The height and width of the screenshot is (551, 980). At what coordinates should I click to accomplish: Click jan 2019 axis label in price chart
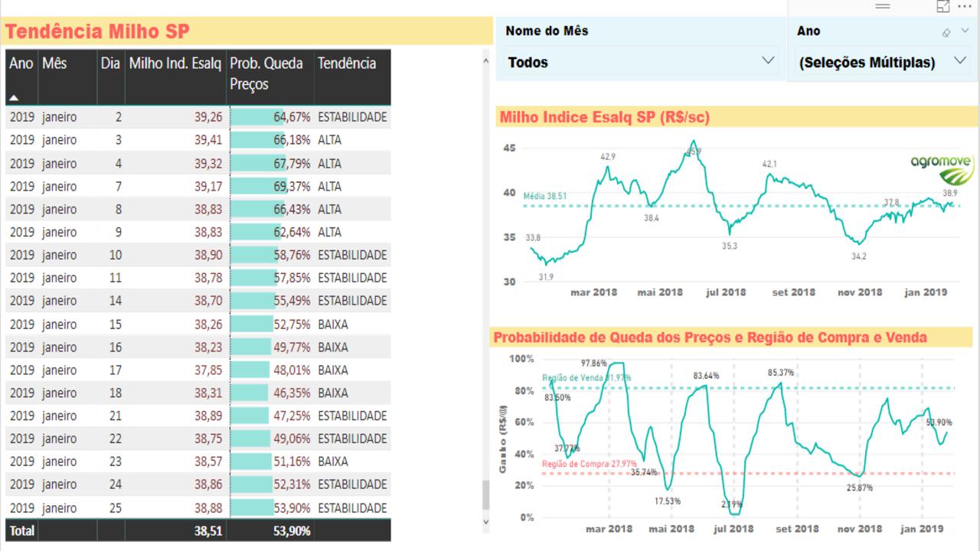(x=926, y=292)
